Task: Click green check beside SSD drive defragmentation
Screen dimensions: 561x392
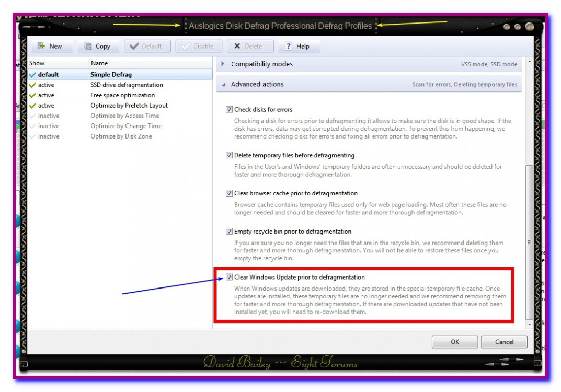Action: [32, 85]
